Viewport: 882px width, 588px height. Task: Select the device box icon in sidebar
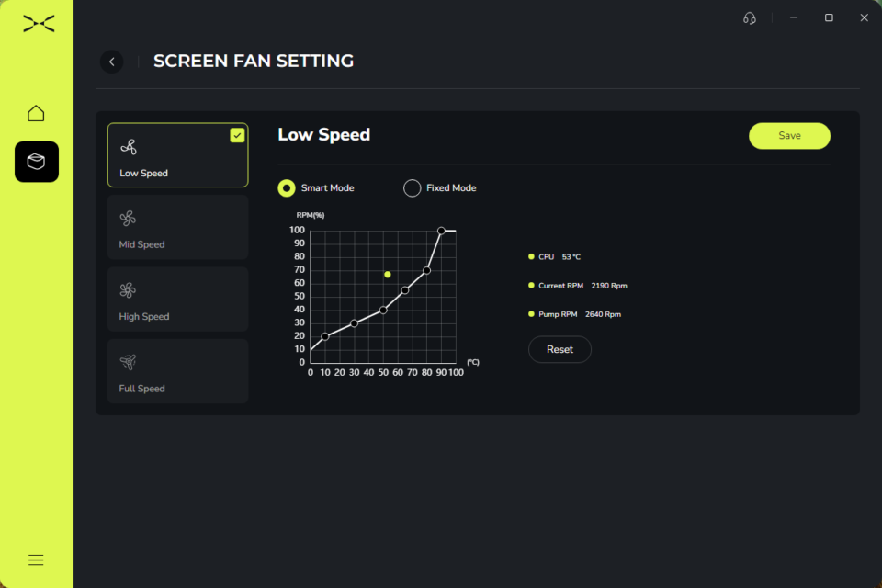coord(36,162)
